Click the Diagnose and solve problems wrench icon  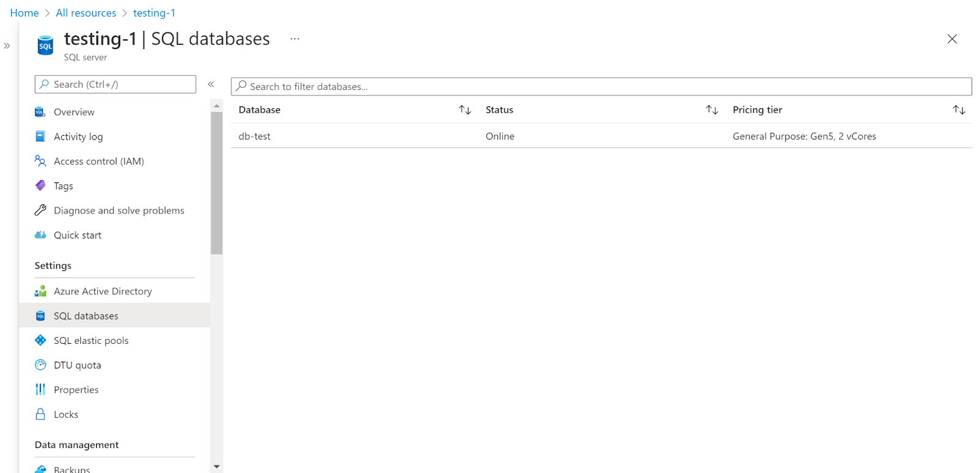pos(40,210)
